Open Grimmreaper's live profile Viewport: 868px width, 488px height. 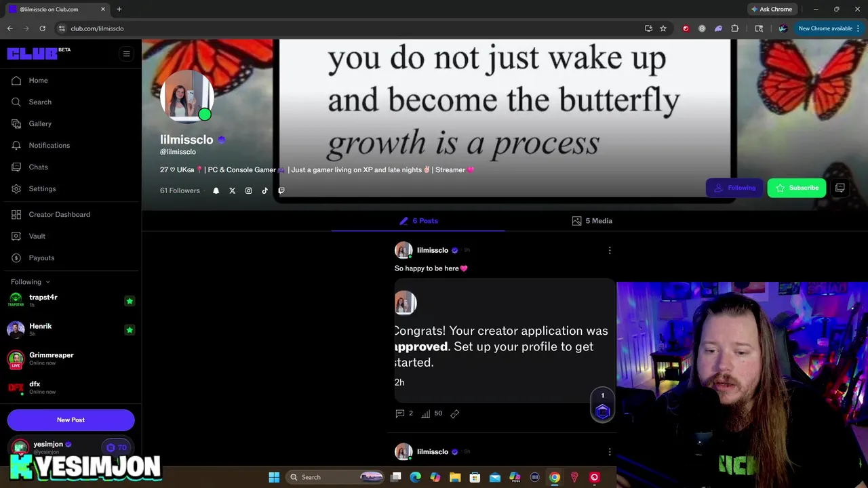51,355
